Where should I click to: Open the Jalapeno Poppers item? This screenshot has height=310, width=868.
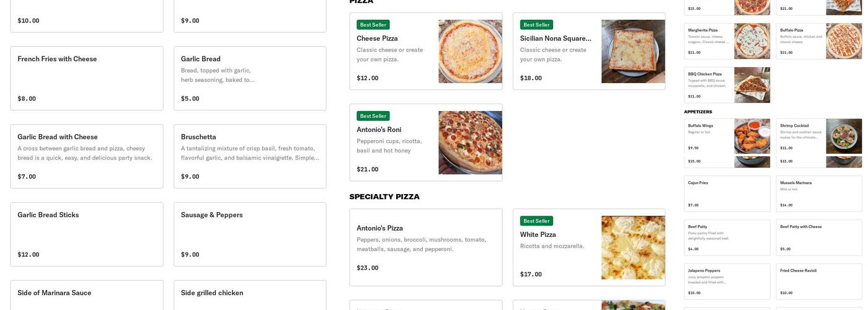point(727,281)
